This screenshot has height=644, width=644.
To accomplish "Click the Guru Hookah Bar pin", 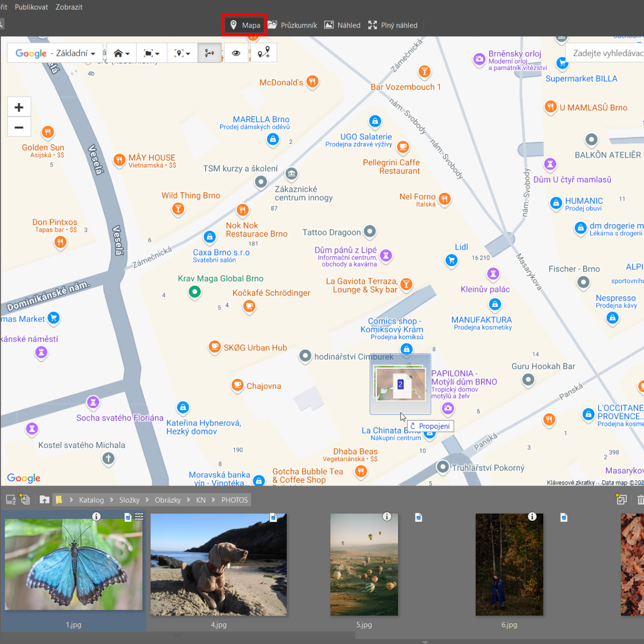I will click(x=528, y=380).
